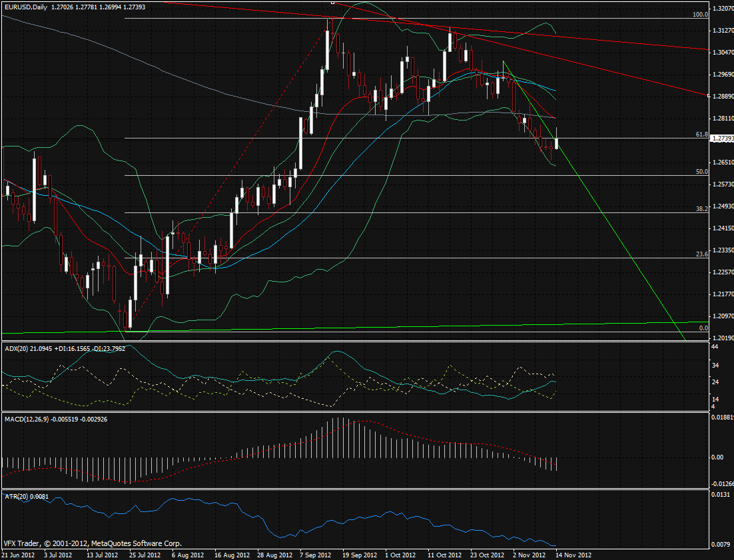Select the Fibonacci 23.6 level label
734x560 pixels.
coord(701,254)
